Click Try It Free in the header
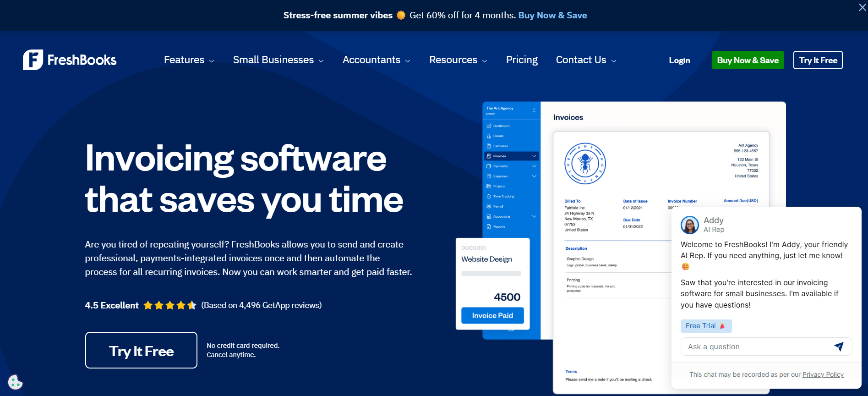 (818, 60)
